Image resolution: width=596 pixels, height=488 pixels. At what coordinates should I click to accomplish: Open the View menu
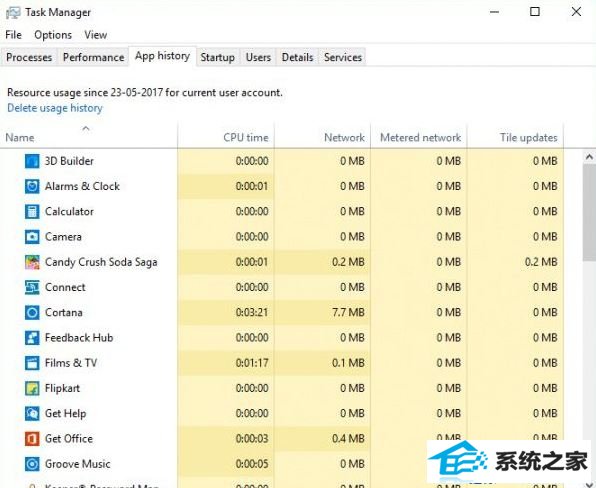pyautogui.click(x=95, y=35)
